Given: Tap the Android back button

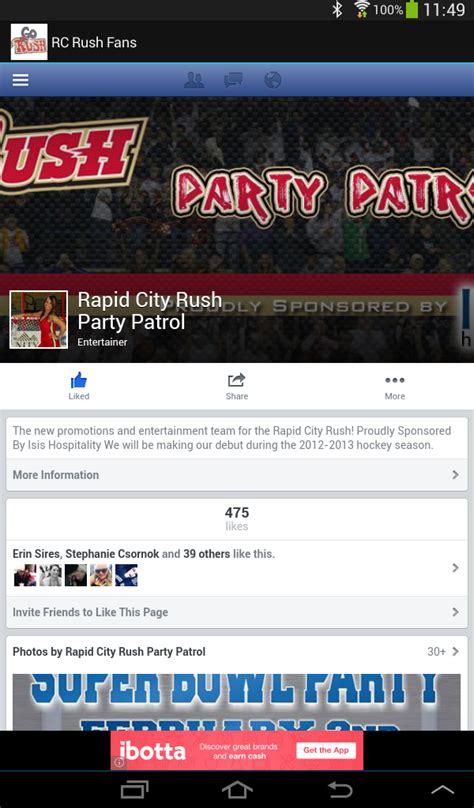Looking at the screenshot, I should 340,789.
